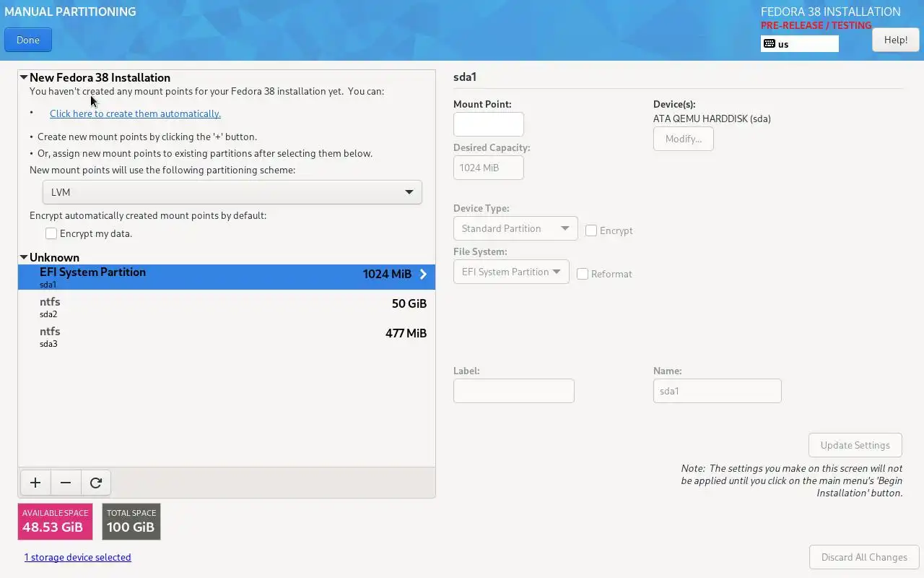Click the Modify... devices button
Viewport: 924px width, 578px height.
(684, 139)
